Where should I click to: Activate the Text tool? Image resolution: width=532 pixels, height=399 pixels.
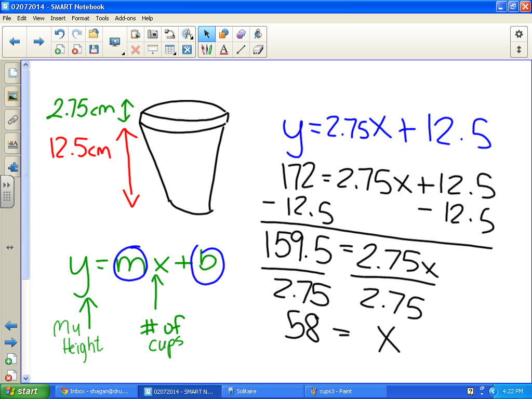(223, 49)
